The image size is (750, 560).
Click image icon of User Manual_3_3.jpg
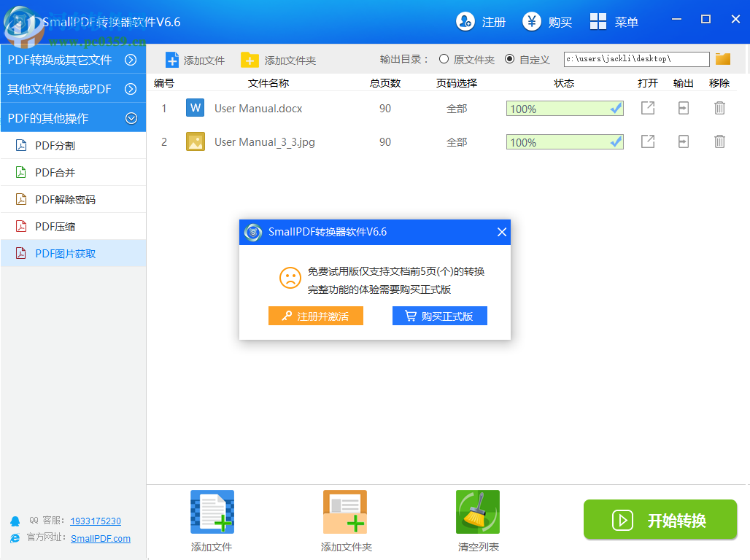(x=195, y=141)
